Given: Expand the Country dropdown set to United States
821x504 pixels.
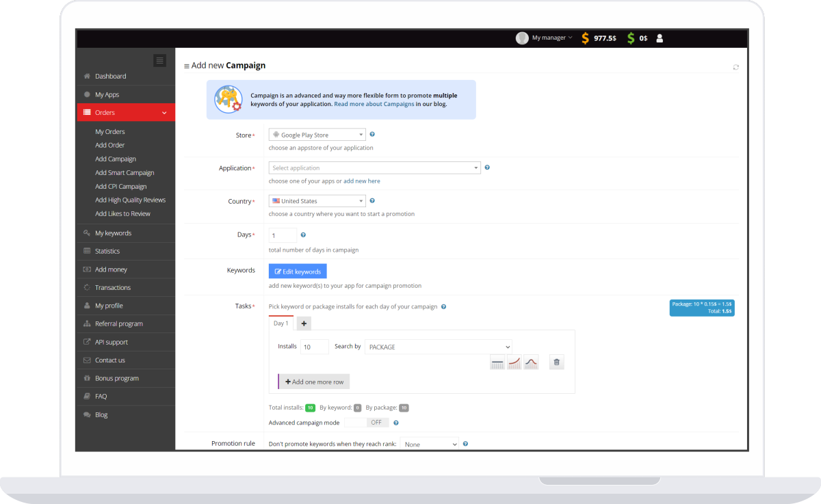Looking at the screenshot, I should 317,201.
